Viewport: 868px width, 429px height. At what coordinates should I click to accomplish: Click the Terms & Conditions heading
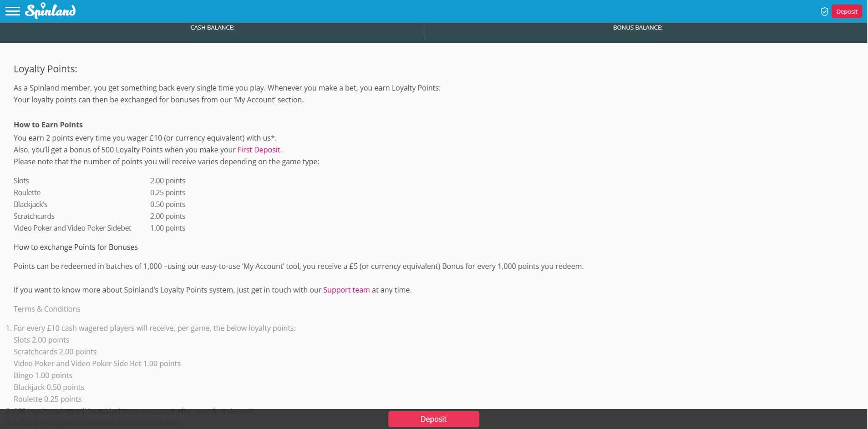(x=47, y=309)
